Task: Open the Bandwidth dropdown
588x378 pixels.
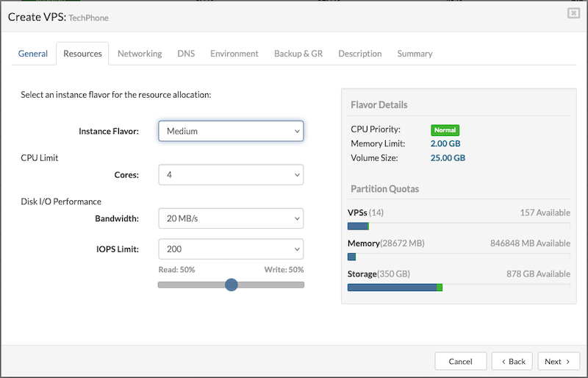Action: click(x=231, y=218)
